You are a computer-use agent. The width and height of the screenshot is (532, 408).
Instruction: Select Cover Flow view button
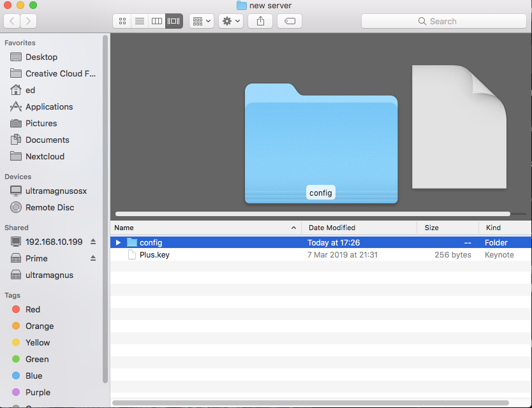(x=174, y=21)
